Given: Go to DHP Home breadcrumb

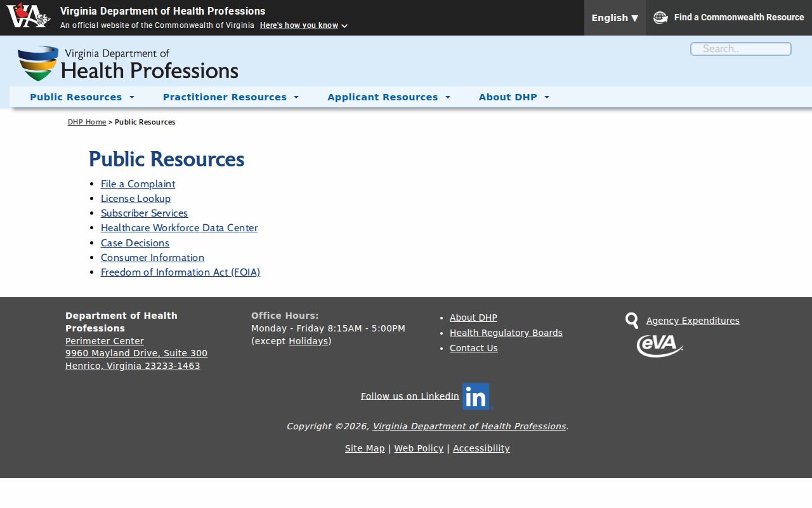Looking at the screenshot, I should point(87,122).
